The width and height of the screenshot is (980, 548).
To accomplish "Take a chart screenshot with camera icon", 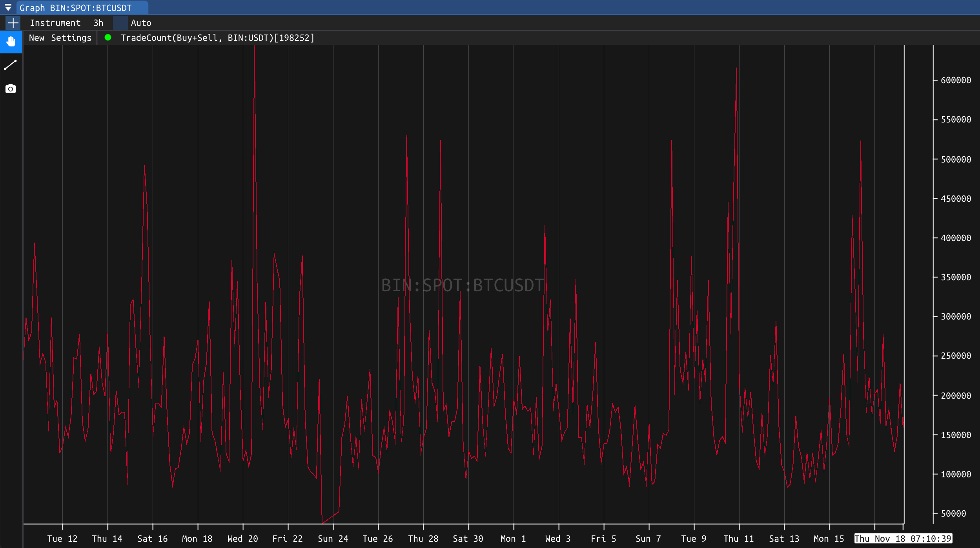I will click(x=11, y=89).
